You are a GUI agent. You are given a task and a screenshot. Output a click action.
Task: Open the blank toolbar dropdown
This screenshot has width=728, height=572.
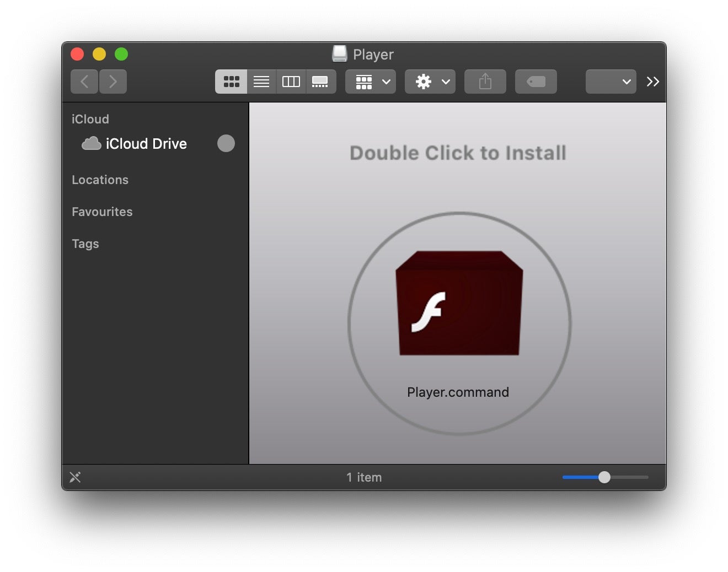click(x=611, y=82)
